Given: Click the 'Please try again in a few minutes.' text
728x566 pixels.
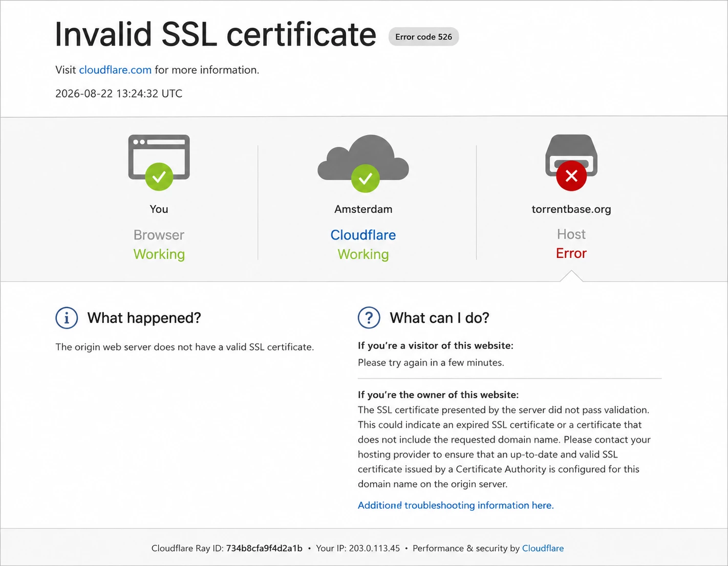Looking at the screenshot, I should tap(431, 362).
